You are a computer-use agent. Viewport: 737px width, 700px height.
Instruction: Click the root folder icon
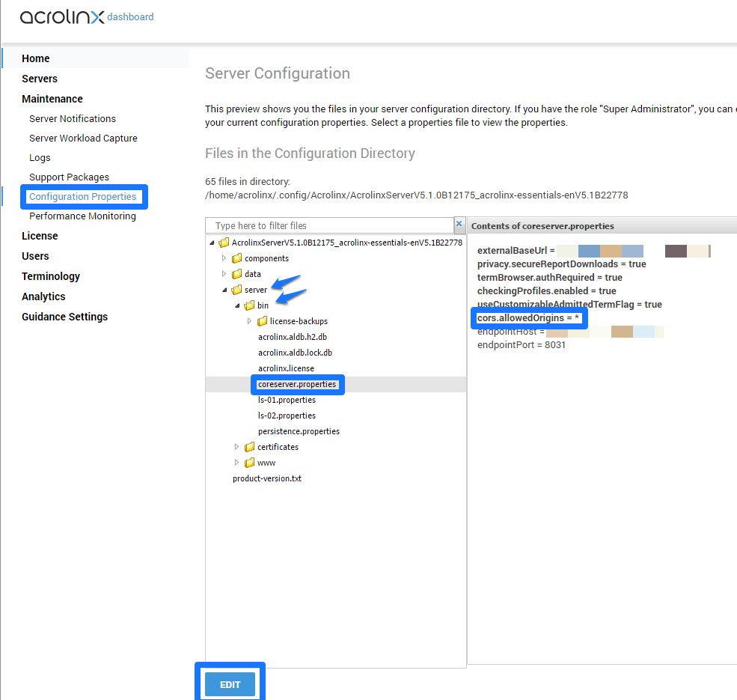coord(224,243)
